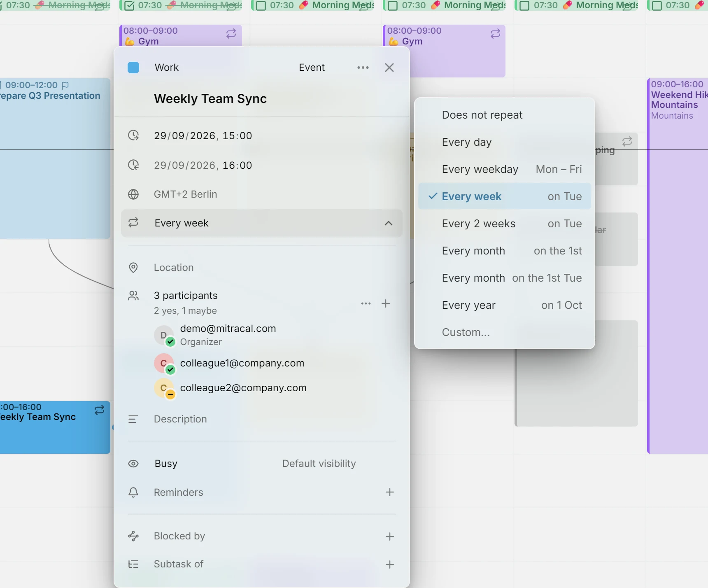Open the Default visibility selector
Image resolution: width=708 pixels, height=588 pixels.
(x=319, y=464)
